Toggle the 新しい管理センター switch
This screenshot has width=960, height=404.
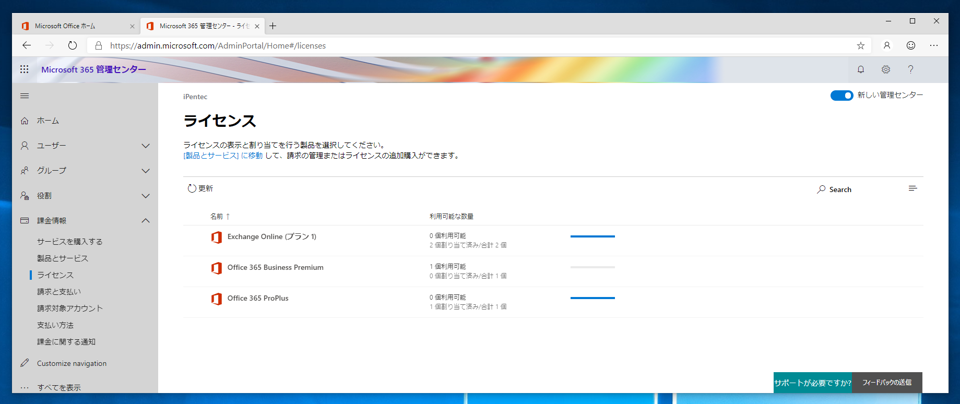(841, 95)
